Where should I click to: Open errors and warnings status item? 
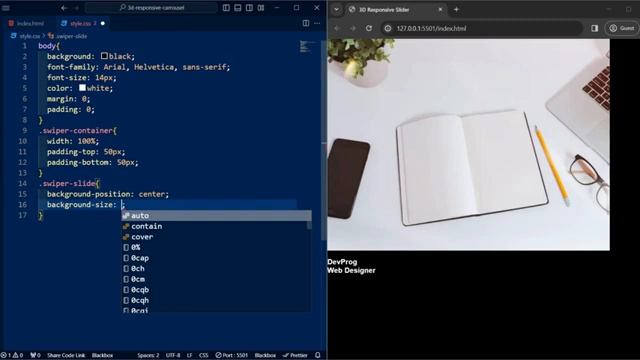pyautogui.click(x=12, y=355)
